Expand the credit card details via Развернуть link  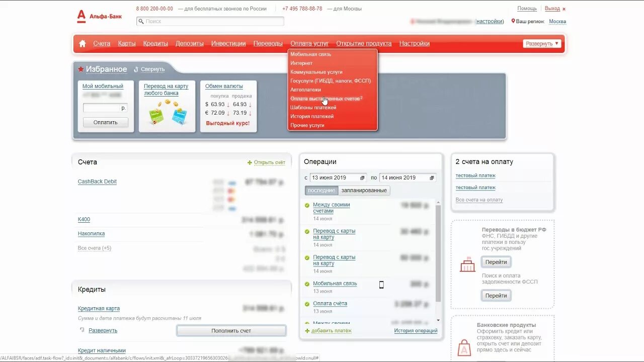(103, 330)
